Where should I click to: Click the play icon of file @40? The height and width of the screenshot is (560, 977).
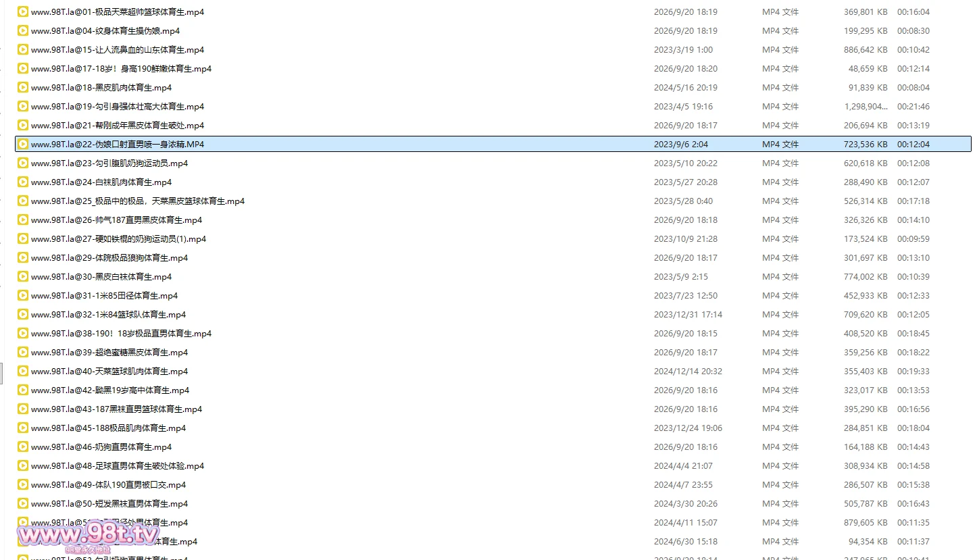23,372
